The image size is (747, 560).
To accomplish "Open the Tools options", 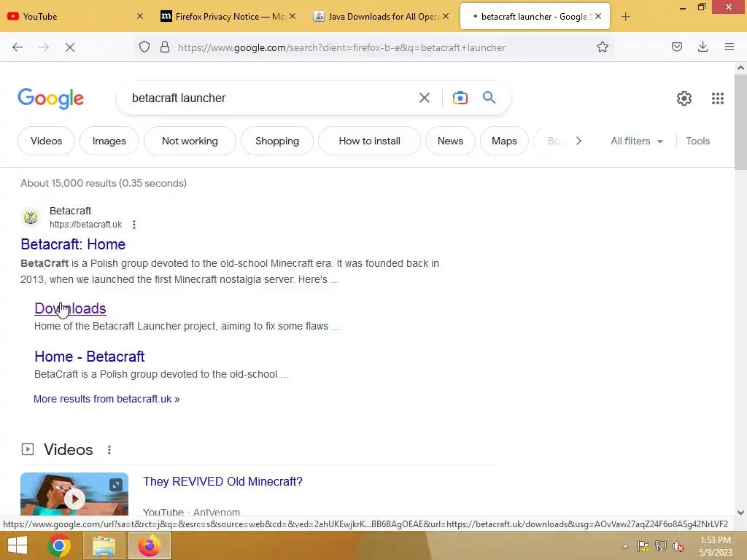I will (x=697, y=141).
